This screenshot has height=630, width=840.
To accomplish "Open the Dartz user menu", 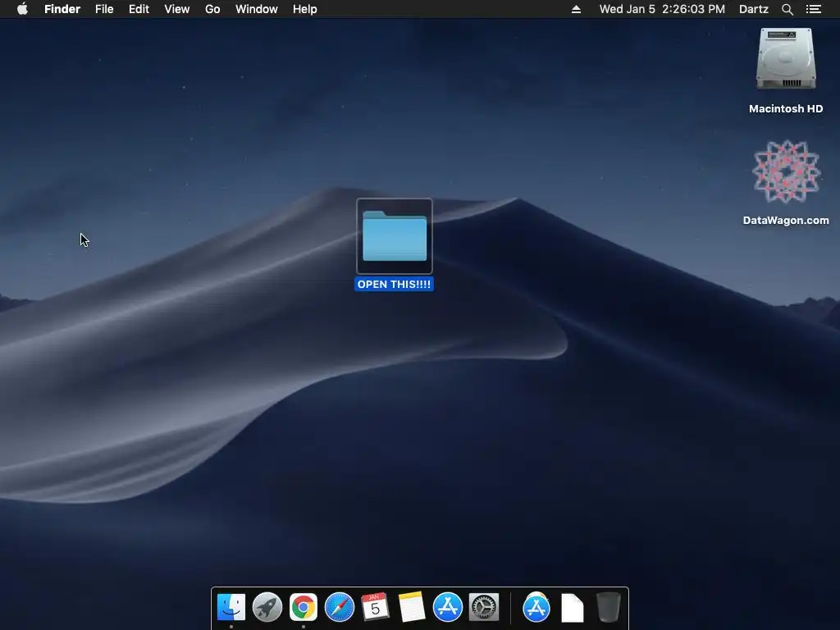I will [754, 9].
